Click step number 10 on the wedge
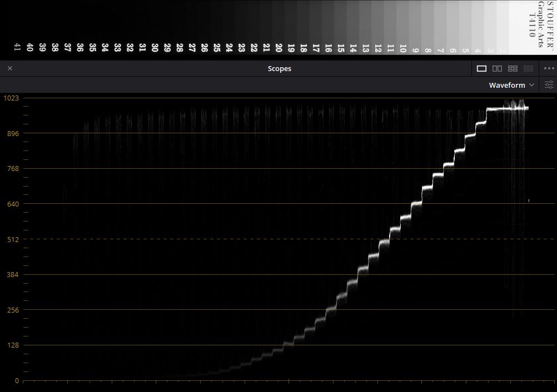 point(403,48)
